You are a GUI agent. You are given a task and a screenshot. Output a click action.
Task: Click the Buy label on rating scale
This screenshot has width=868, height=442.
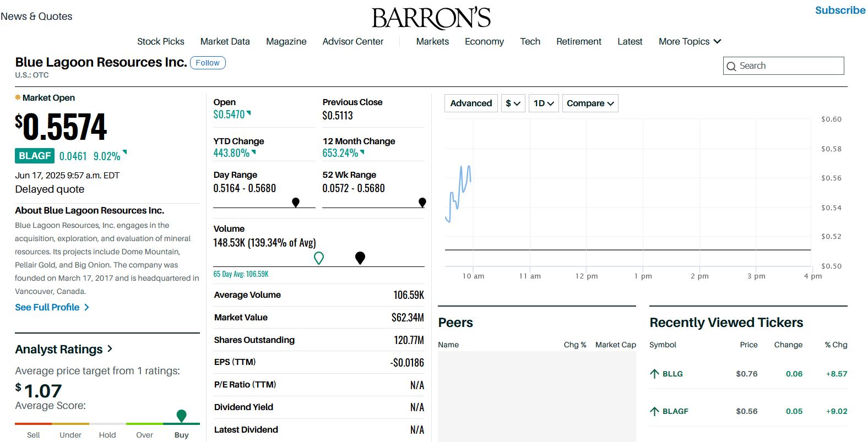[181, 435]
